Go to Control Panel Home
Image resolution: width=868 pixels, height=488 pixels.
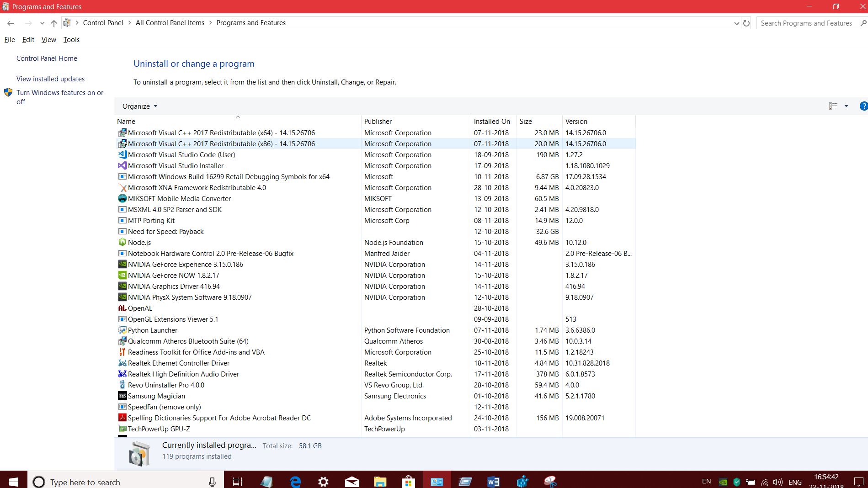click(x=47, y=58)
